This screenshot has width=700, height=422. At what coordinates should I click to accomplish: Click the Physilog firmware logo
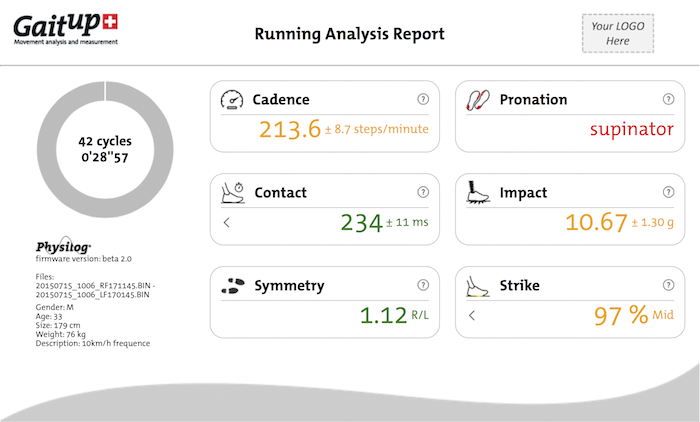coord(63,246)
